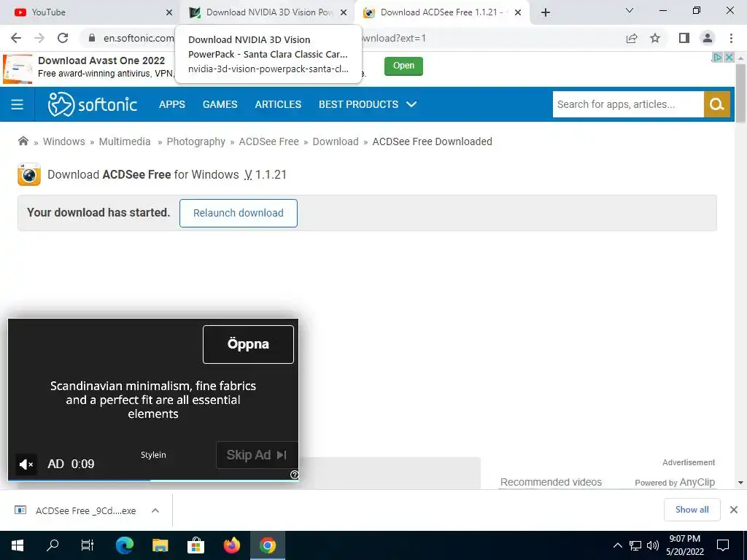
Task: Open the Windows Start menu
Action: 18,545
